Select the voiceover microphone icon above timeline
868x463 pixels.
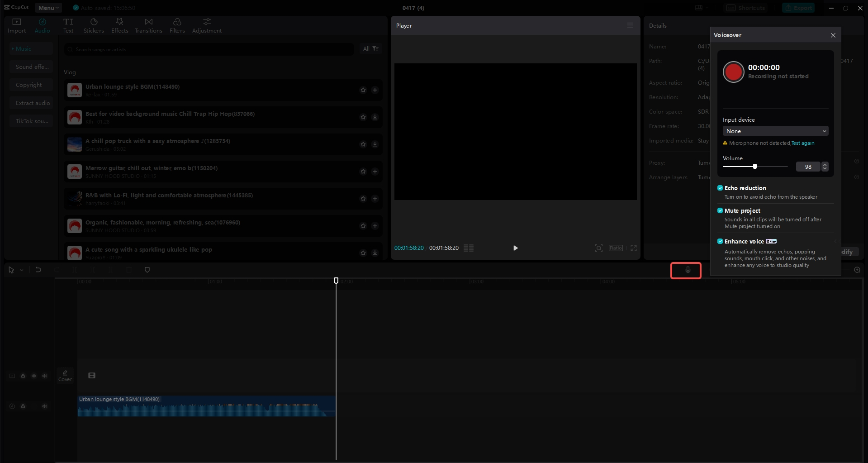pyautogui.click(x=687, y=270)
